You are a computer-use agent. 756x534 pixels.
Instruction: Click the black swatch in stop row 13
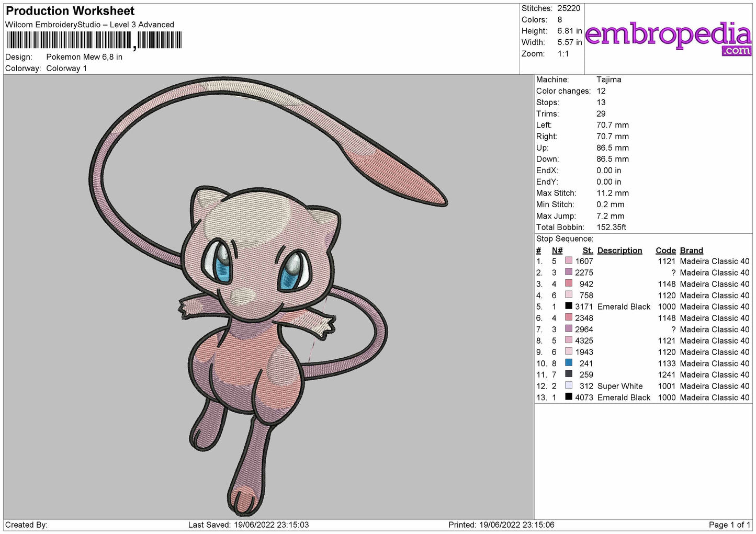pos(569,396)
